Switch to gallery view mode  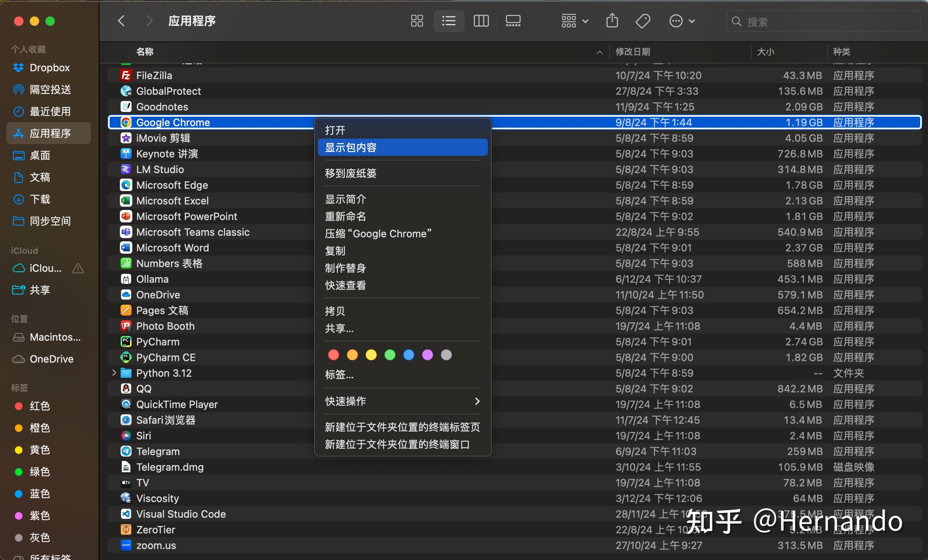tap(513, 21)
